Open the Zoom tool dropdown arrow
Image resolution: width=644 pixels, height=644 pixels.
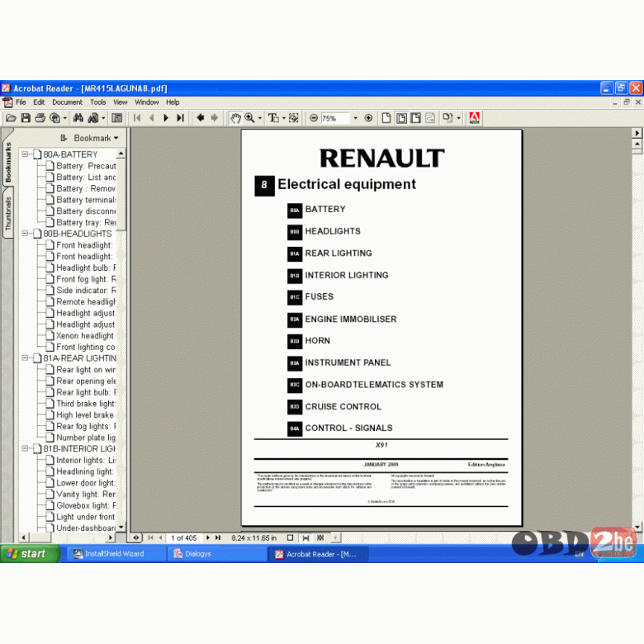click(x=259, y=118)
